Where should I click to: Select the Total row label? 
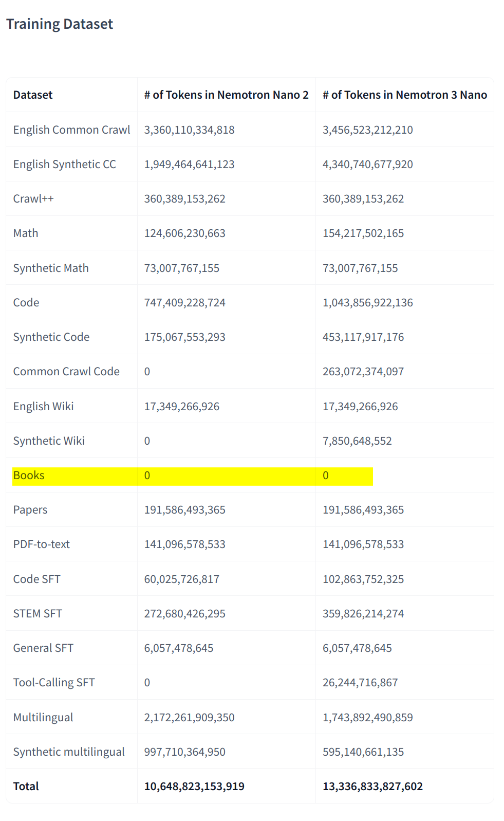[x=26, y=787]
